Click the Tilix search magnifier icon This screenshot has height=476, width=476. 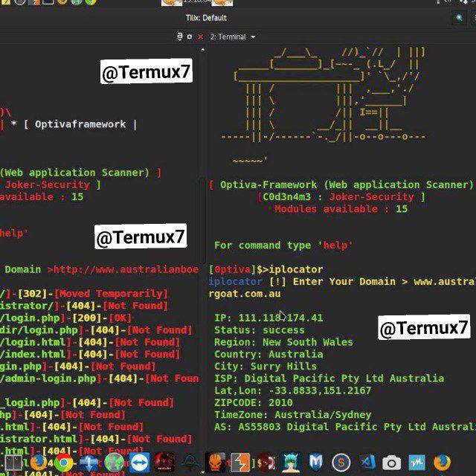460,18
